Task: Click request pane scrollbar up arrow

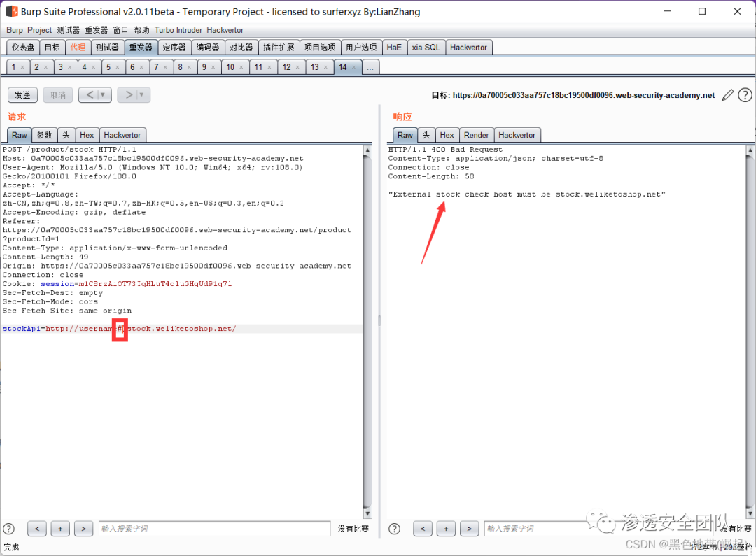Action: tap(367, 150)
